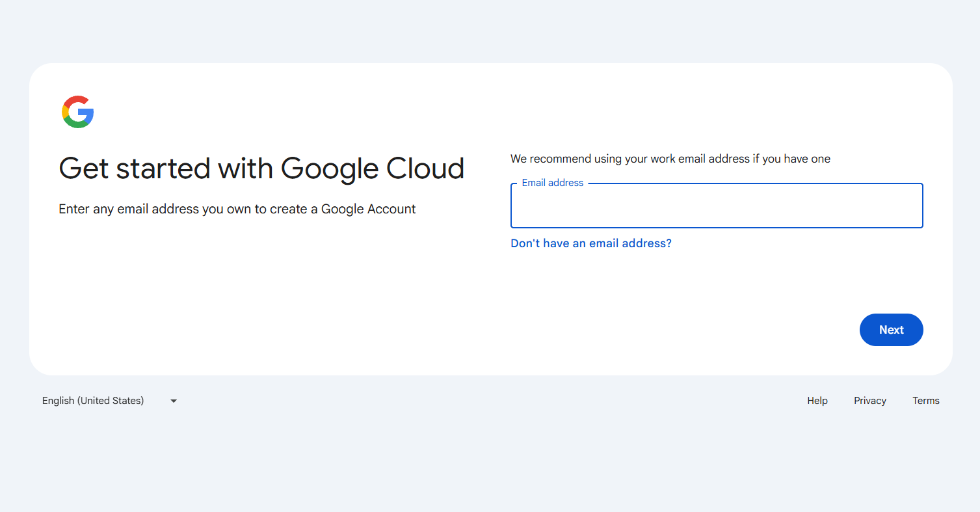The image size is (980, 512).
Task: Click the Google "G" logo
Action: [78, 112]
